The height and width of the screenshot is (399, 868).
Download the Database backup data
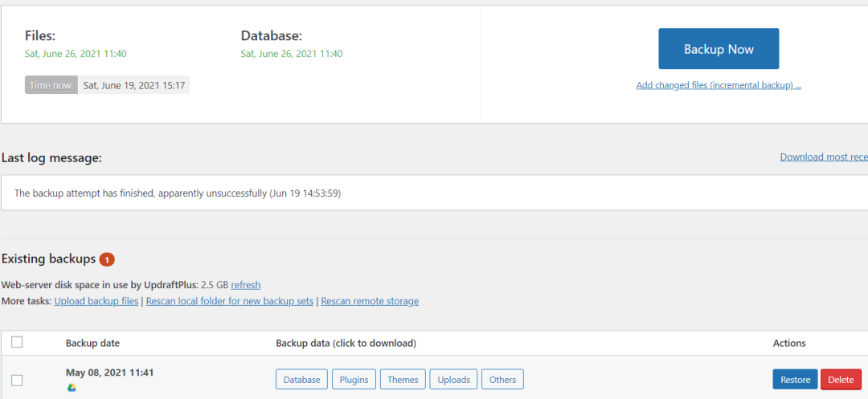[301, 380]
